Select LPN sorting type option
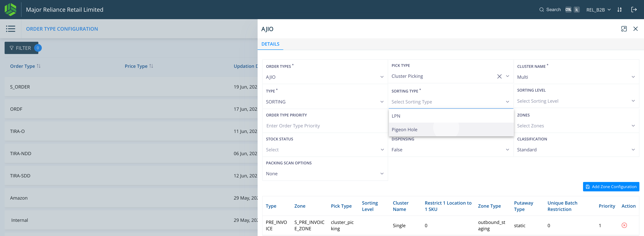Viewport: 644px width, 236px height. pos(451,116)
